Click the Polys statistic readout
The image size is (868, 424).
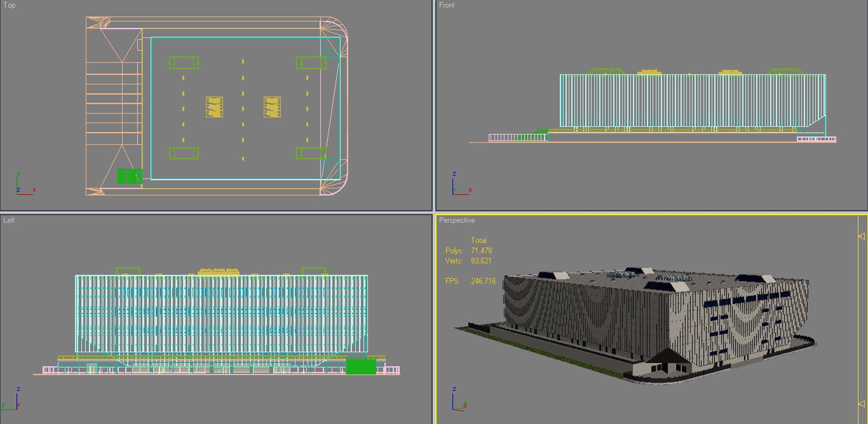469,251
